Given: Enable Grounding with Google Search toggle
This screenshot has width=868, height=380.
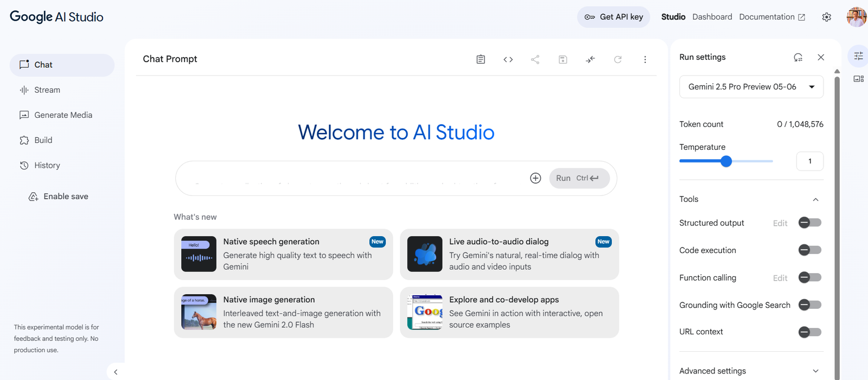Looking at the screenshot, I should [x=810, y=305].
